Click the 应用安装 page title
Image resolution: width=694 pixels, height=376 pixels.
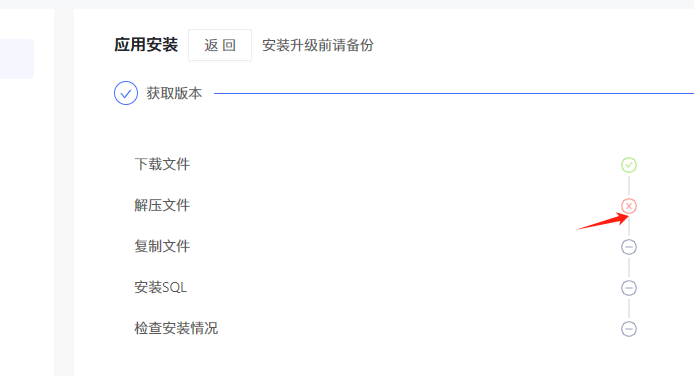tap(146, 45)
